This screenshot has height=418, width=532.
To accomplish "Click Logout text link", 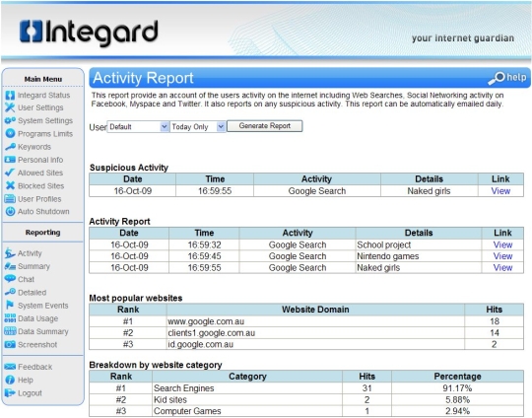I will [x=30, y=393].
